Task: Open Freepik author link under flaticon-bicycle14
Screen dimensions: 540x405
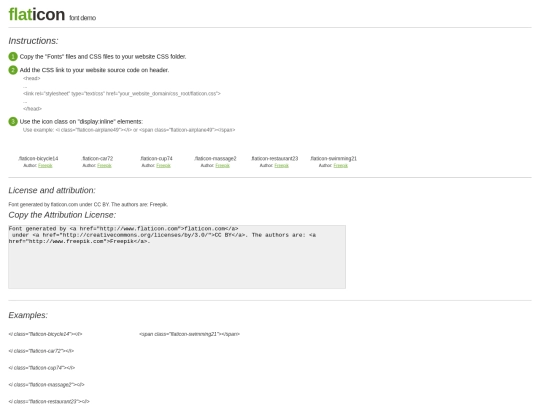Action: point(45,166)
